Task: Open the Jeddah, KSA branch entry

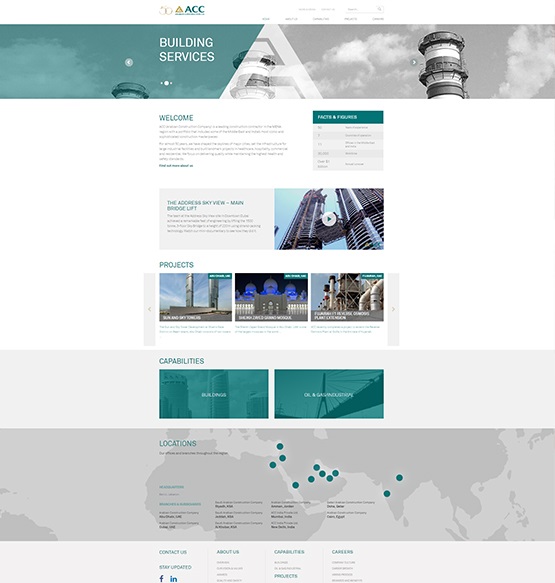Action: [239, 515]
